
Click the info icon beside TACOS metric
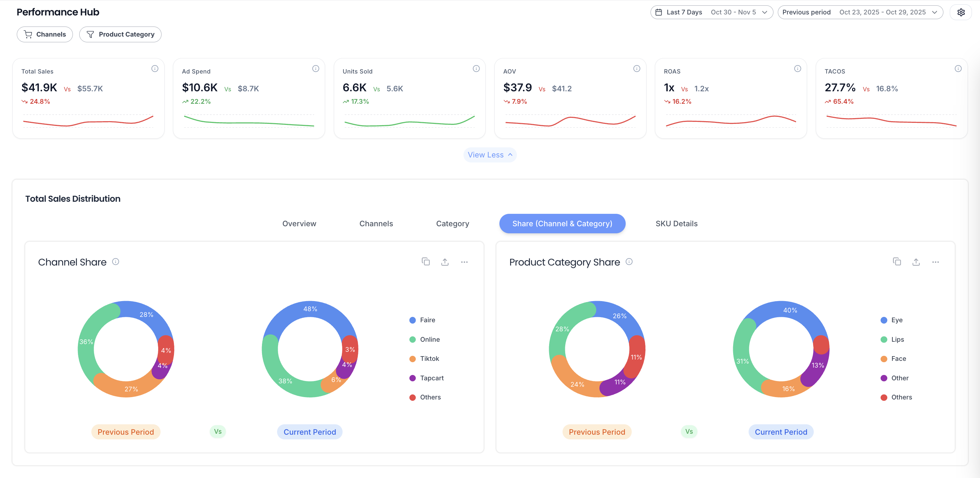click(958, 68)
